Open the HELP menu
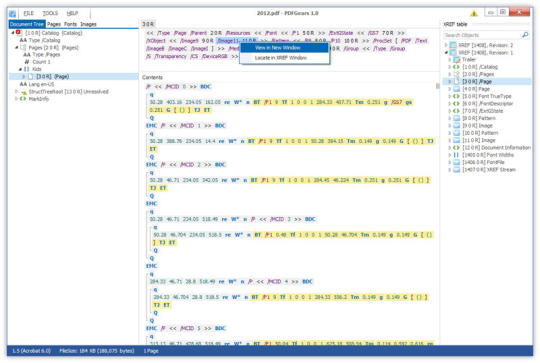 tap(72, 13)
